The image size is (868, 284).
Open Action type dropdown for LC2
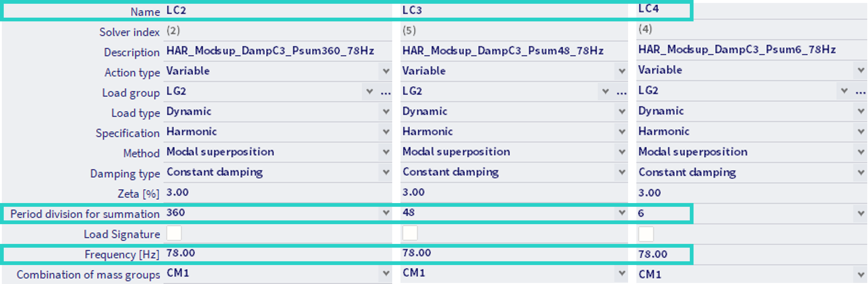[386, 71]
